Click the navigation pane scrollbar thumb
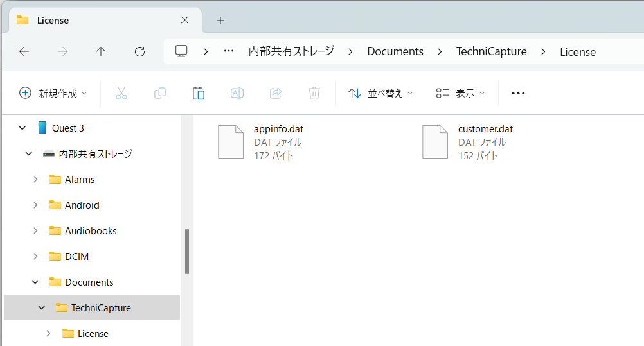The image size is (644, 346). pyautogui.click(x=187, y=251)
